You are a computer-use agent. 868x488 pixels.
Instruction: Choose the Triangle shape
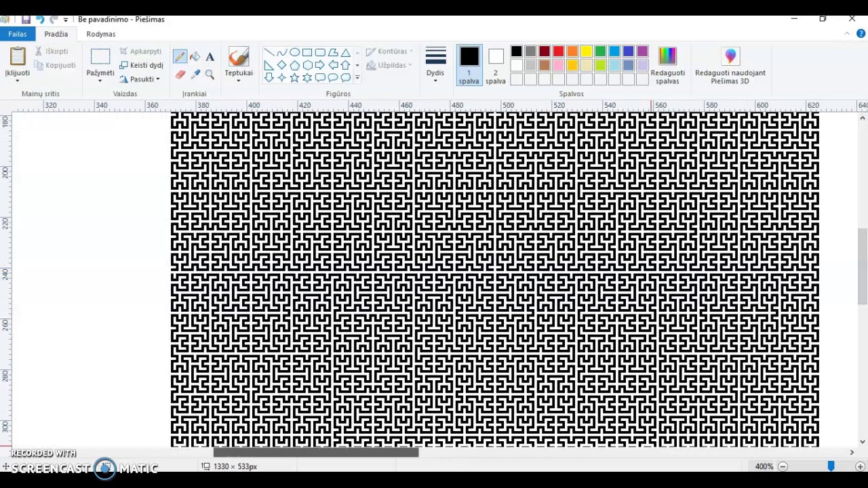coord(346,52)
